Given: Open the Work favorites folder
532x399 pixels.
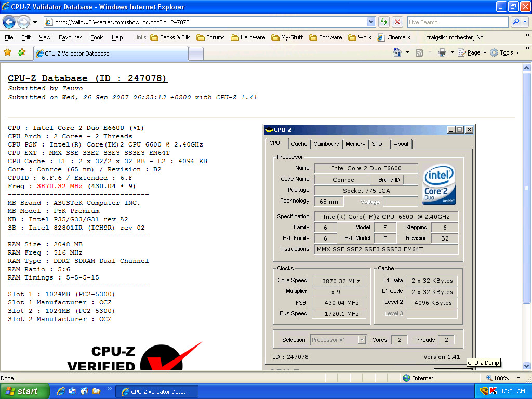Looking at the screenshot, I should pyautogui.click(x=360, y=37).
